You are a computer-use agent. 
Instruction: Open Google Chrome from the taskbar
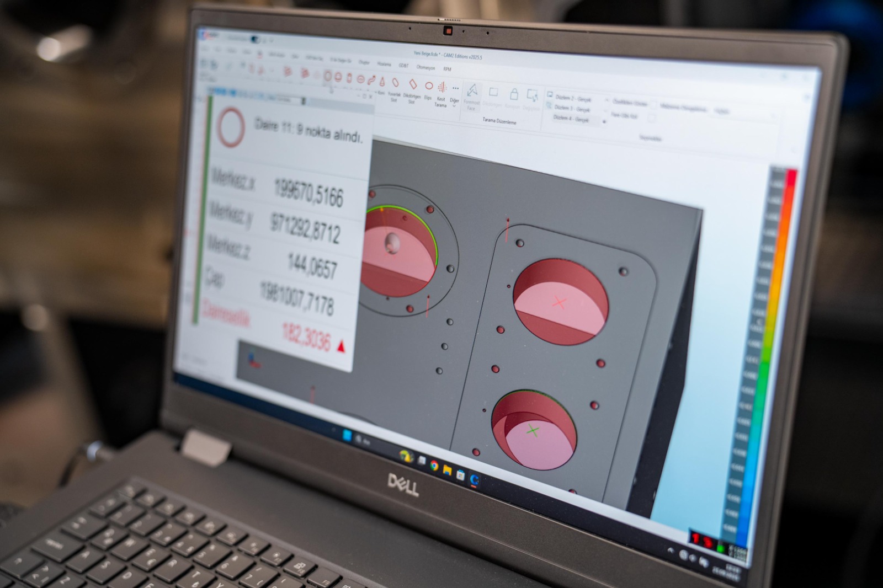click(x=434, y=466)
